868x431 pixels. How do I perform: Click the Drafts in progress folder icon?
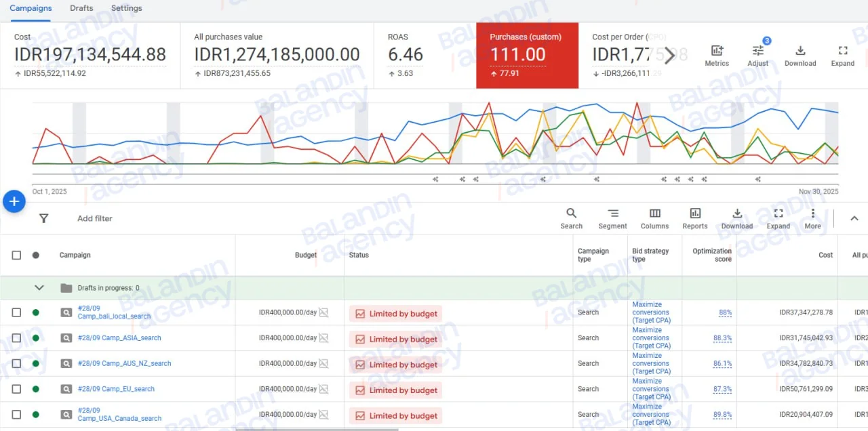(66, 288)
